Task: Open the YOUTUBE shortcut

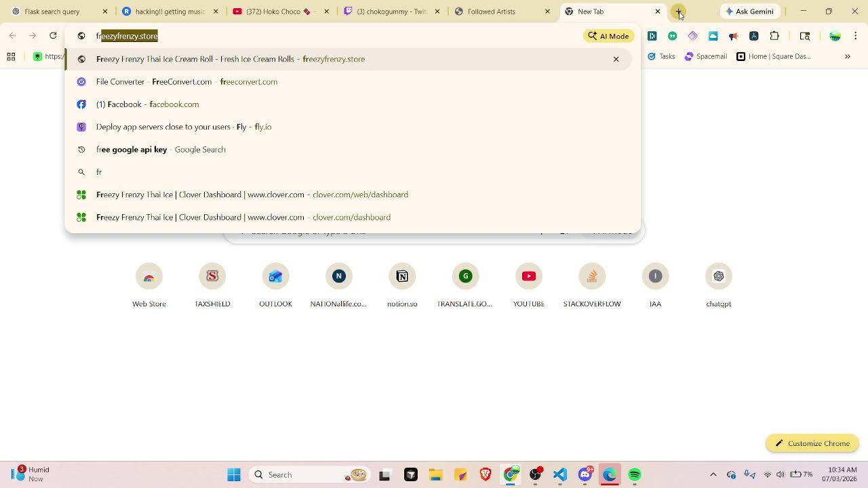Action: pyautogui.click(x=529, y=285)
